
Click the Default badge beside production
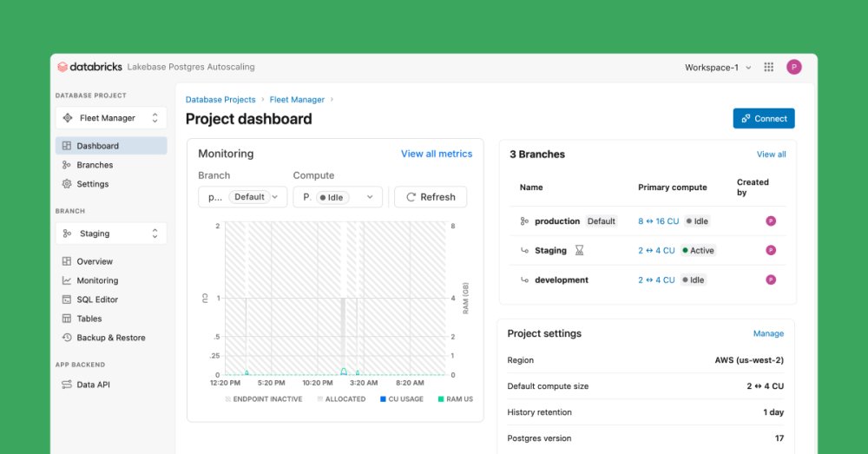[602, 220]
